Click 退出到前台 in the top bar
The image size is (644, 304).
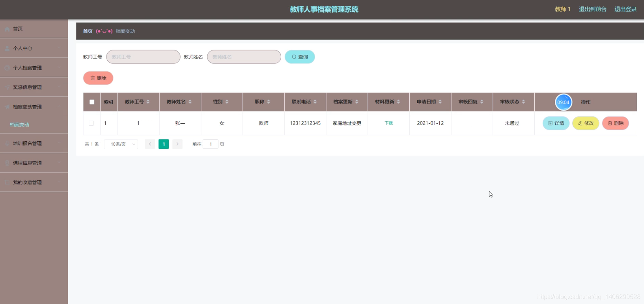[593, 9]
